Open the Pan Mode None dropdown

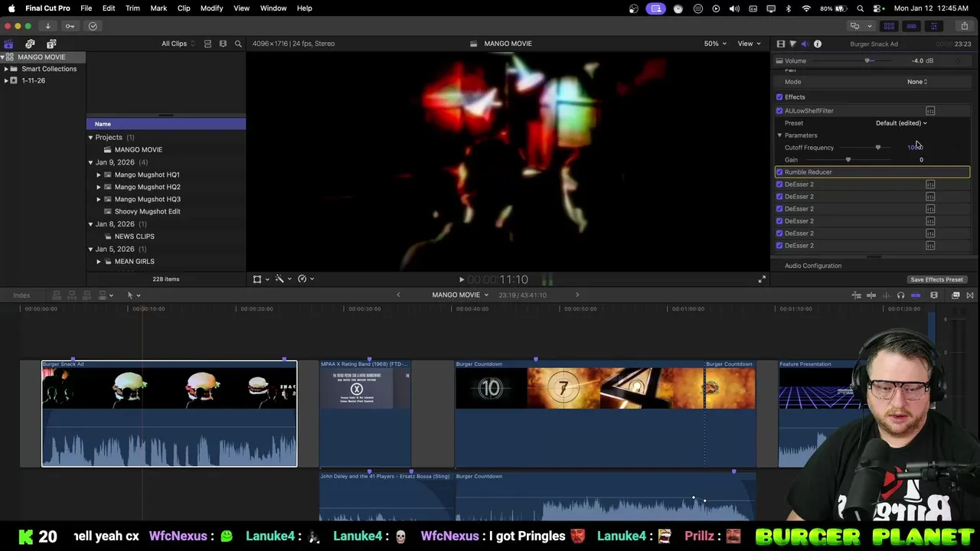click(916, 82)
